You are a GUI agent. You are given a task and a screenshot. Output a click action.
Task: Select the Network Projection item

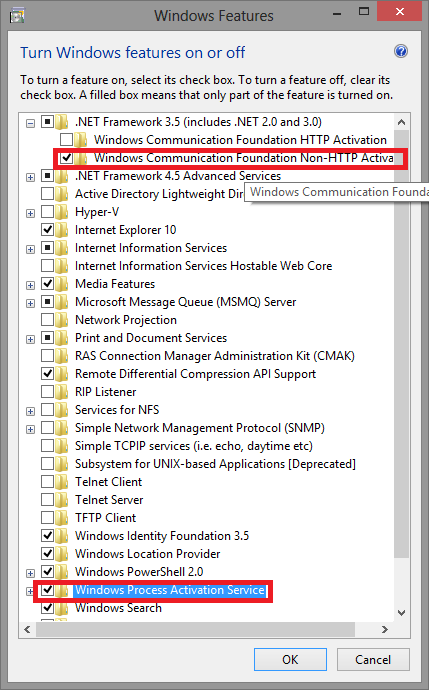(x=126, y=320)
